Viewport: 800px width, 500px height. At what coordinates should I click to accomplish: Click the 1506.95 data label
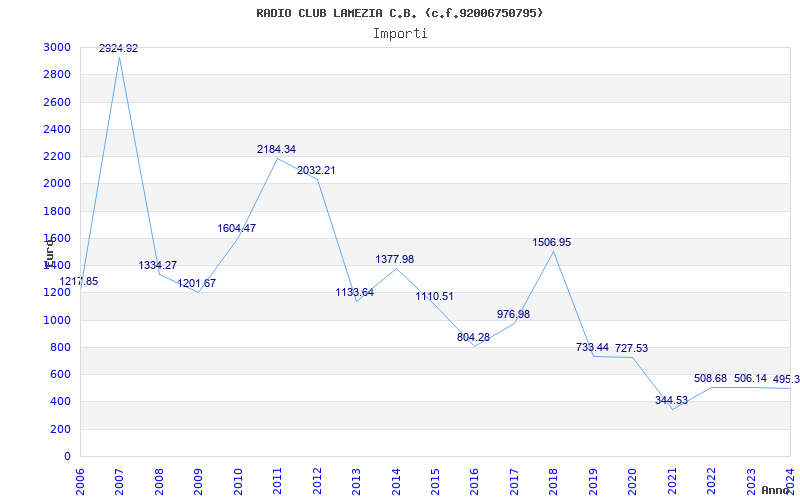pos(552,242)
